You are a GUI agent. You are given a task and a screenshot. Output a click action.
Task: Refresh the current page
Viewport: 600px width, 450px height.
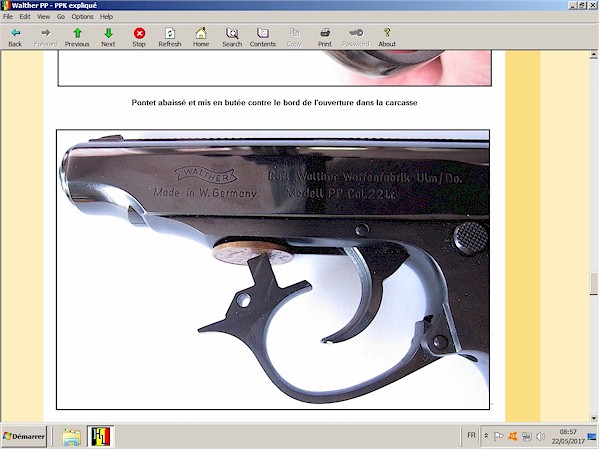coord(170,38)
